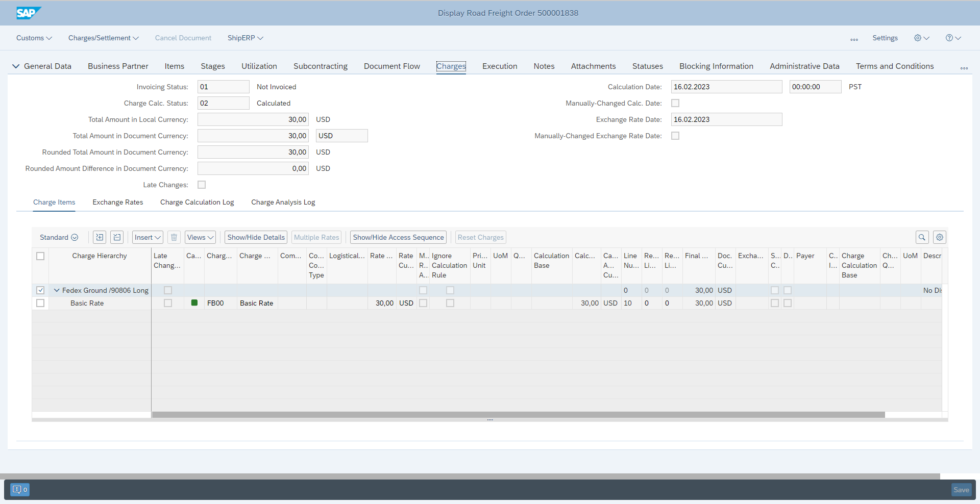Screen dimensions: 980x504
Task: Click the Charge Calc. Status field
Action: pyautogui.click(x=223, y=103)
